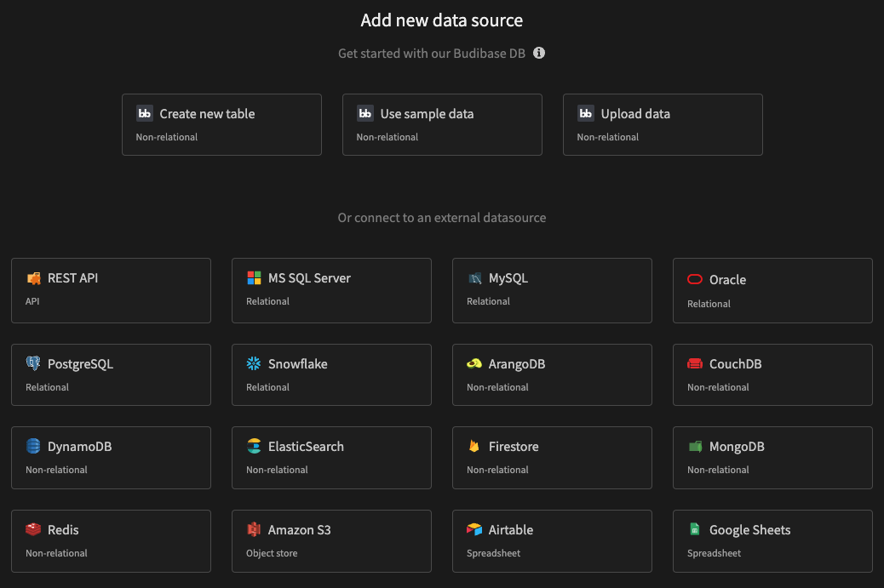Connect to DynamoDB
884x588 pixels.
[111, 457]
